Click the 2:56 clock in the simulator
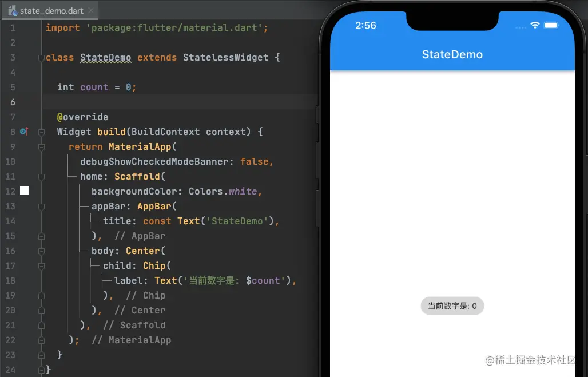The height and width of the screenshot is (377, 588). point(366,26)
